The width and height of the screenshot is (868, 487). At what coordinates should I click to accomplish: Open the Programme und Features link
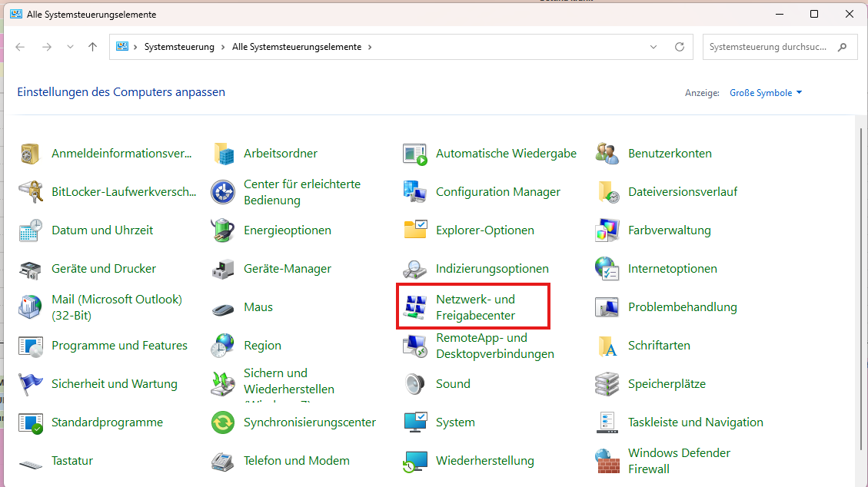[119, 346]
